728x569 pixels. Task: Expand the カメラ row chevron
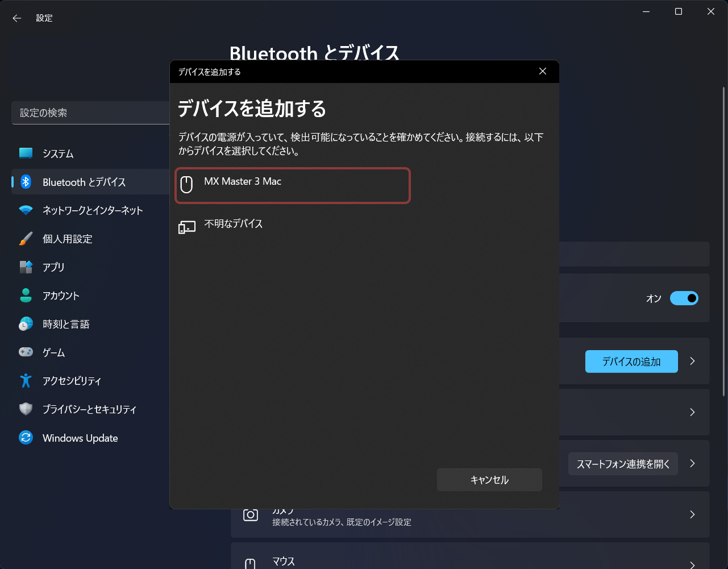(x=692, y=515)
